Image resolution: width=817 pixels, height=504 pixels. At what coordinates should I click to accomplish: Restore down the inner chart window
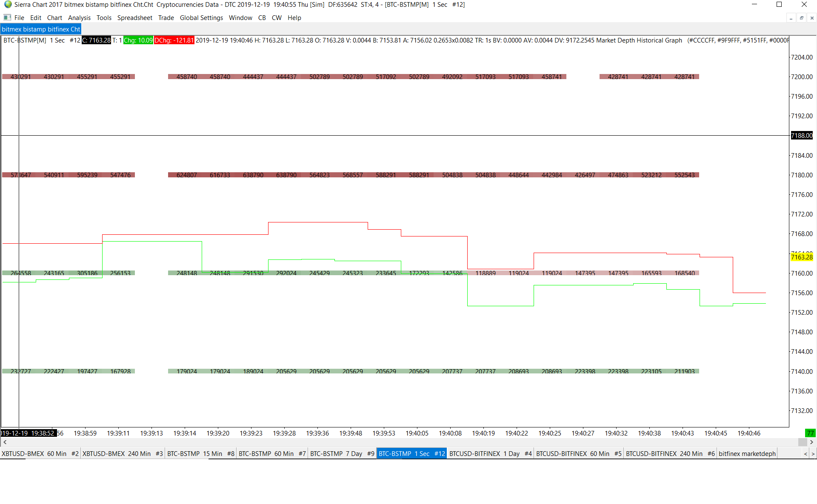pos(801,18)
